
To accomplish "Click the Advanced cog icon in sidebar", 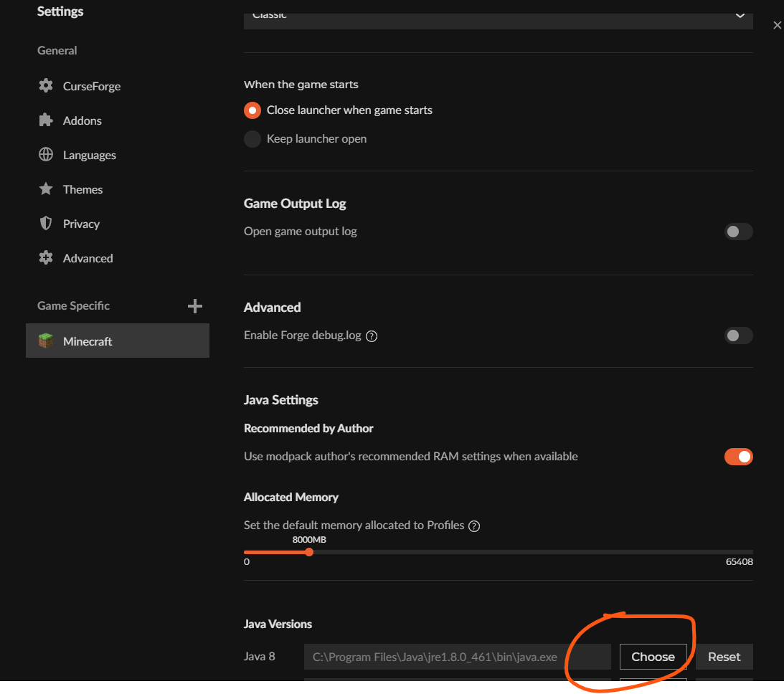I will coord(46,258).
